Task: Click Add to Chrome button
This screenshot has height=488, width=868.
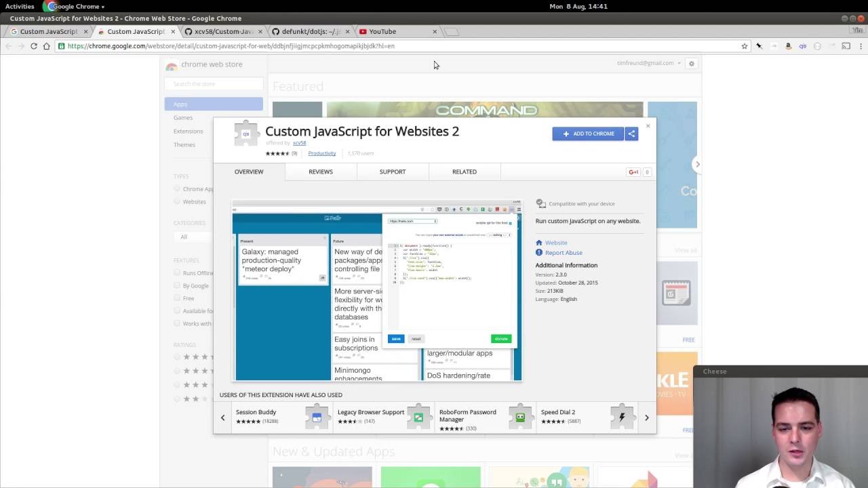Action: 588,134
